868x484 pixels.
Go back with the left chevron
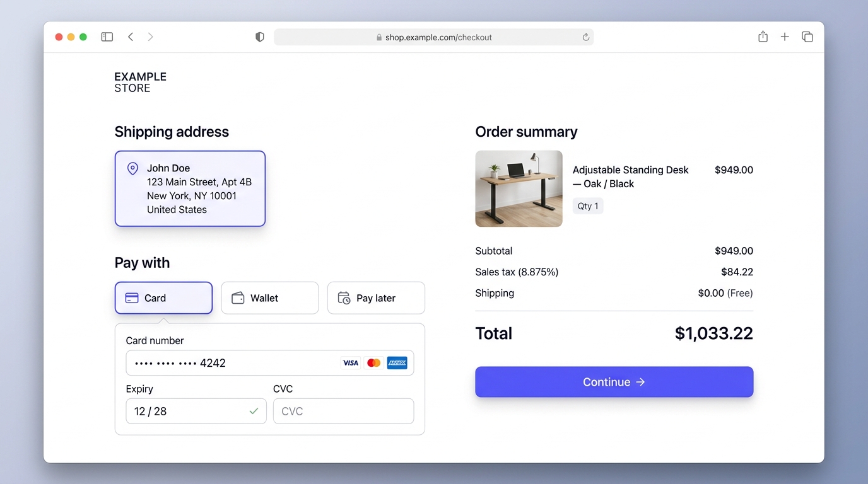tap(131, 37)
